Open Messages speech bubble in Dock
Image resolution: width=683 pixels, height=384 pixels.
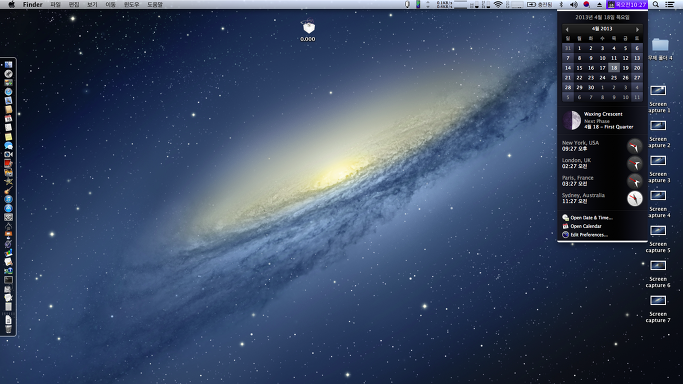click(x=8, y=145)
